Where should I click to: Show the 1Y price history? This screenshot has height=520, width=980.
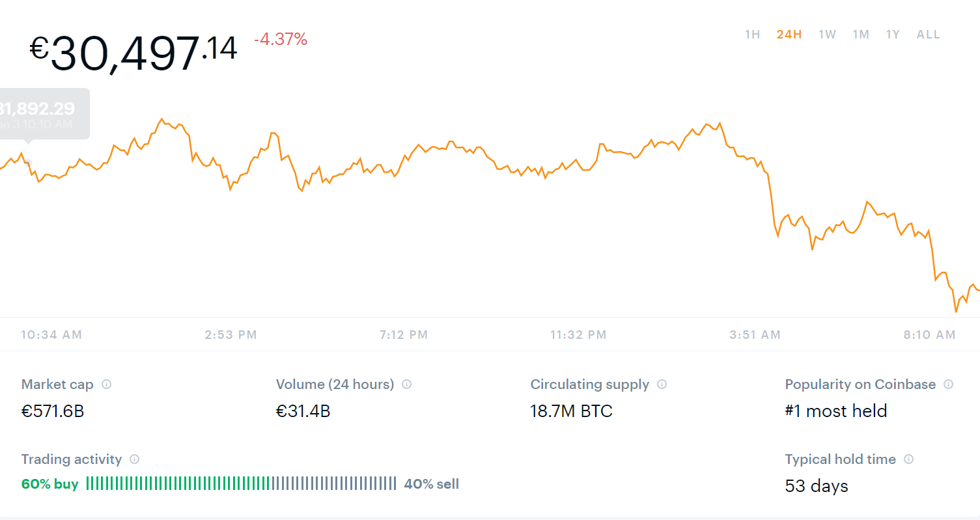(892, 35)
